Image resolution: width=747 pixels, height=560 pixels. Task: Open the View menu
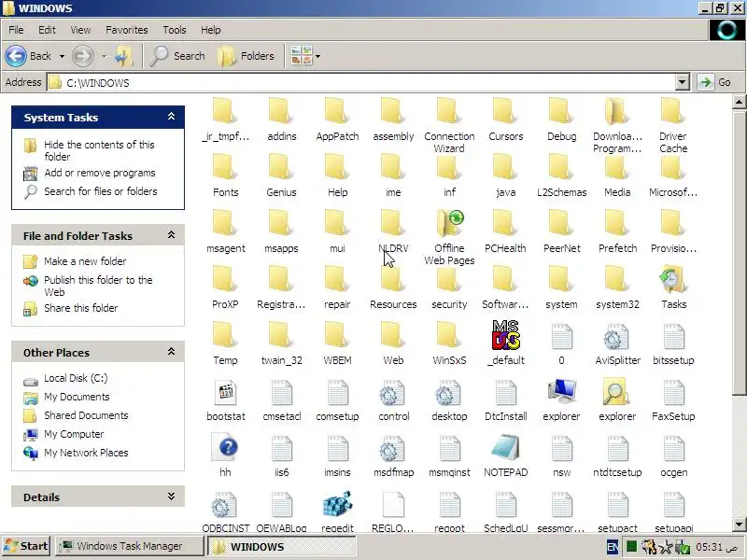80,30
